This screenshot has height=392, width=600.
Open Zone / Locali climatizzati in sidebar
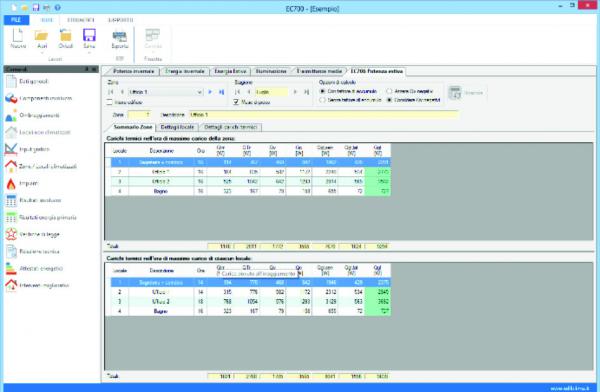(41, 167)
